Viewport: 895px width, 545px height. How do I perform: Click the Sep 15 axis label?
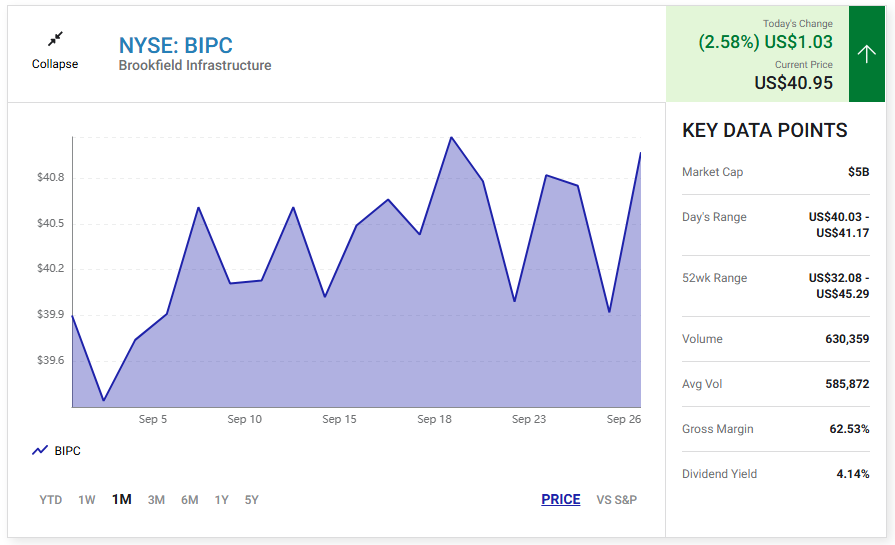tap(339, 419)
